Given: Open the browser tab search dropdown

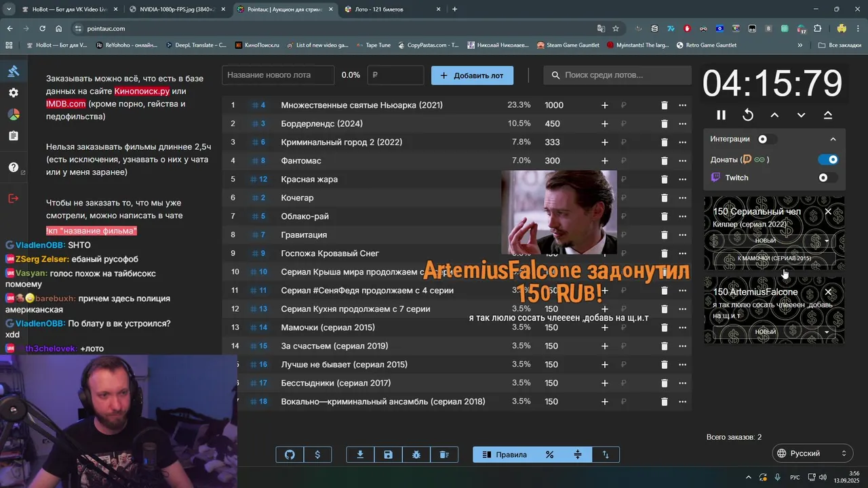Looking at the screenshot, I should pyautogui.click(x=9, y=9).
